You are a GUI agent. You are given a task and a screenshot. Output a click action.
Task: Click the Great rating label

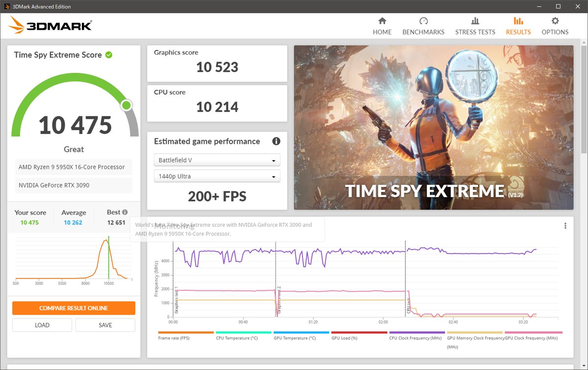(x=74, y=149)
